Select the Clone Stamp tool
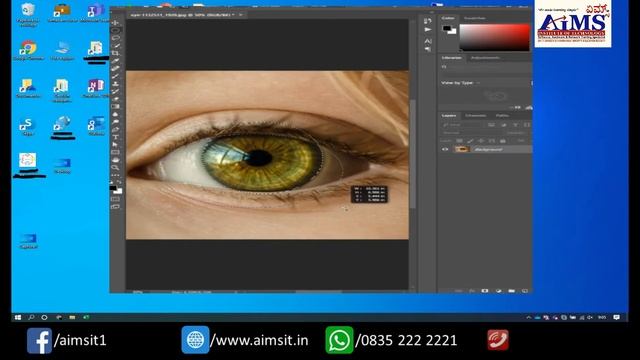Viewport: 640px width, 360px height. 116,84
